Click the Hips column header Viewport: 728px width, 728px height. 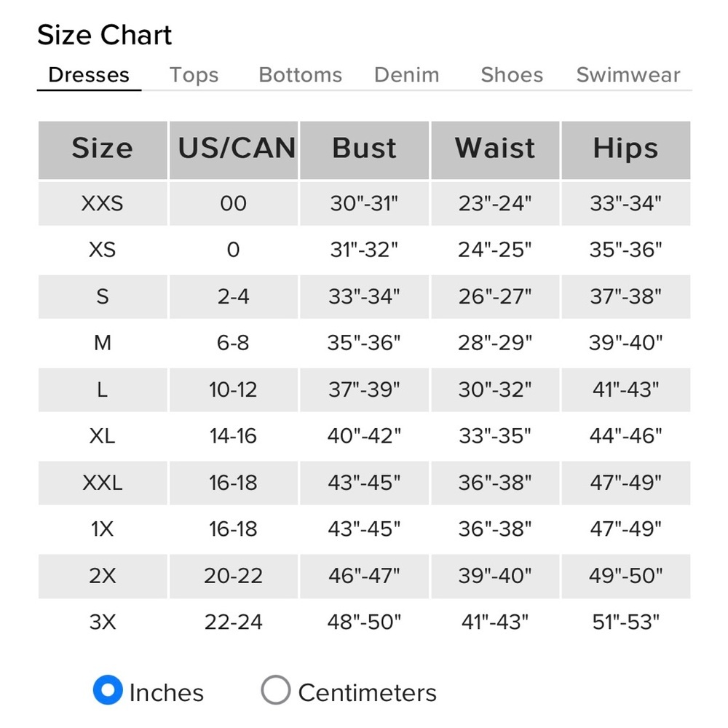[x=626, y=150]
